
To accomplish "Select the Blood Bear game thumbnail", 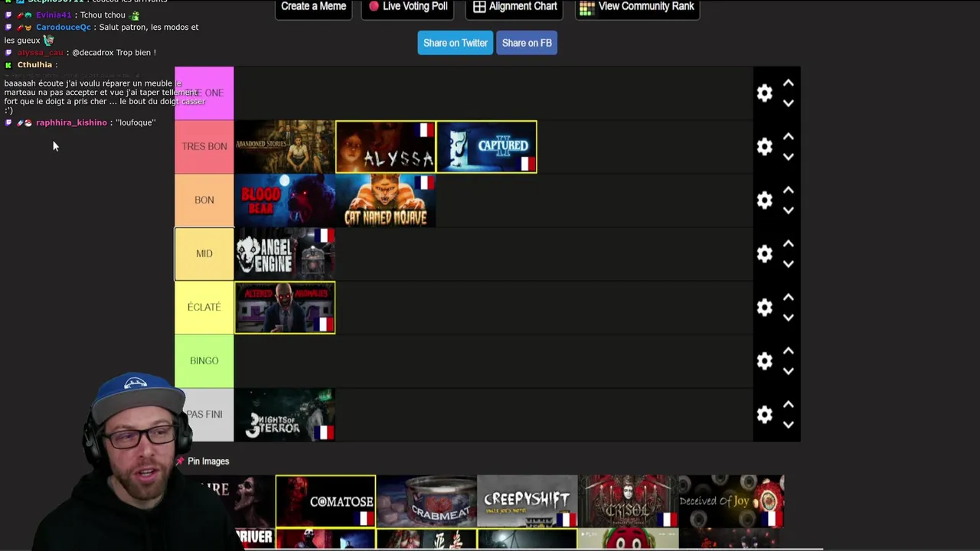I will (x=285, y=201).
